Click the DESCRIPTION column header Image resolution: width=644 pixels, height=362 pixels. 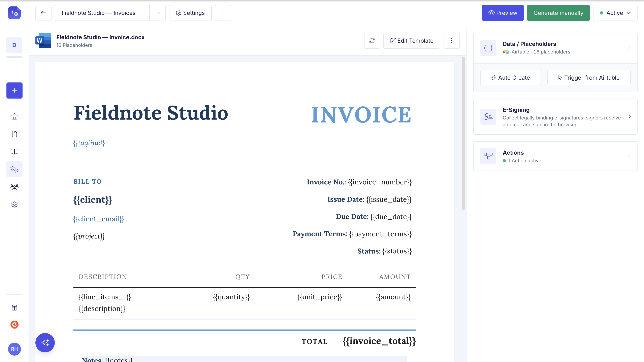[x=103, y=277]
